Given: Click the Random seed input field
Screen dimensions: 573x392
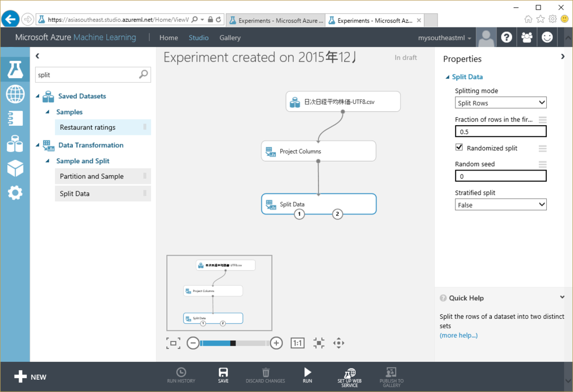Looking at the screenshot, I should 501,176.
